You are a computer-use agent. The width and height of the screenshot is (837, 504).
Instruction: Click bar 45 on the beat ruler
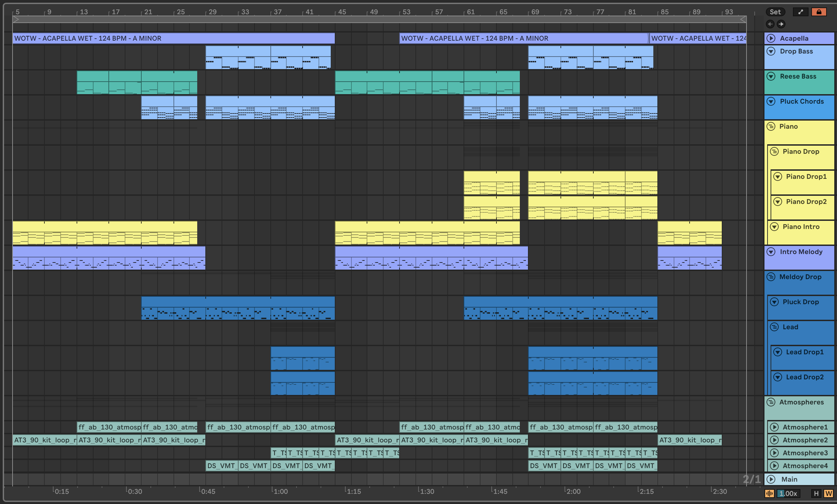(x=342, y=12)
